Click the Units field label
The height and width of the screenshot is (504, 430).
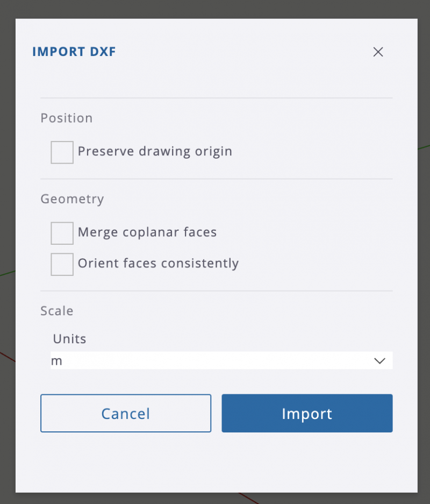69,339
